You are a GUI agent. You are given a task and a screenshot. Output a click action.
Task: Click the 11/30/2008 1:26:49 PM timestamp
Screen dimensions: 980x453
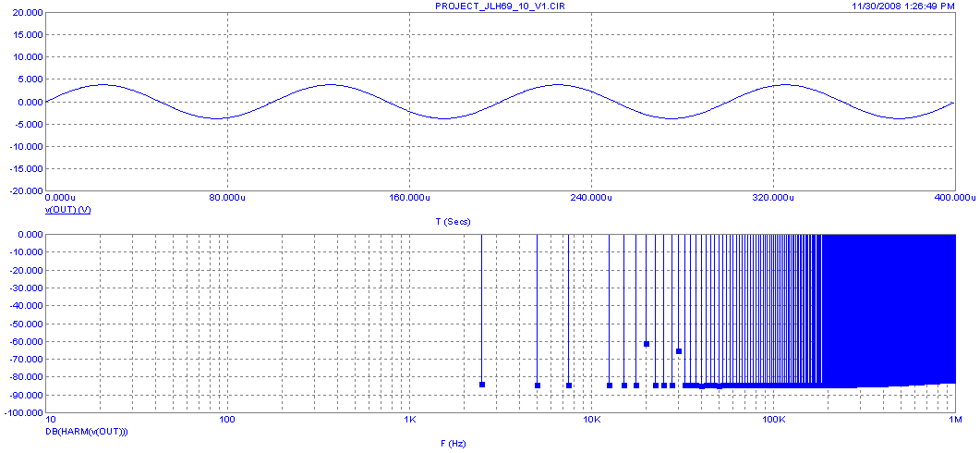point(903,6)
